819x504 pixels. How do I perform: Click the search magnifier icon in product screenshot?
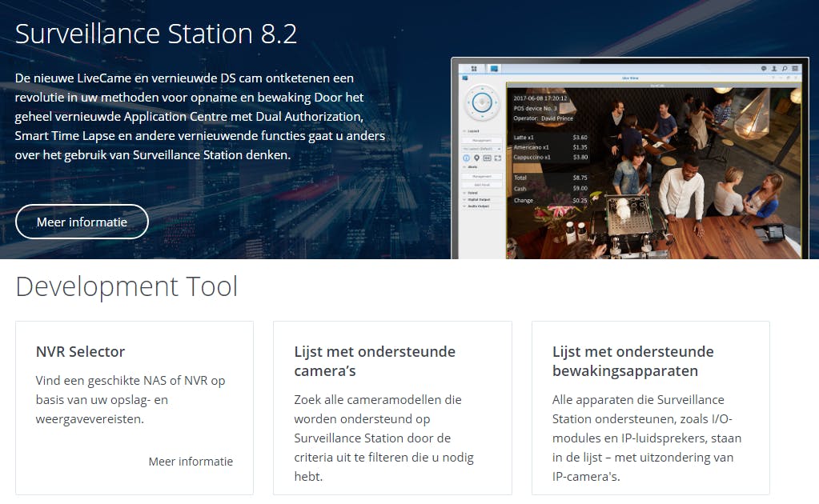click(784, 68)
